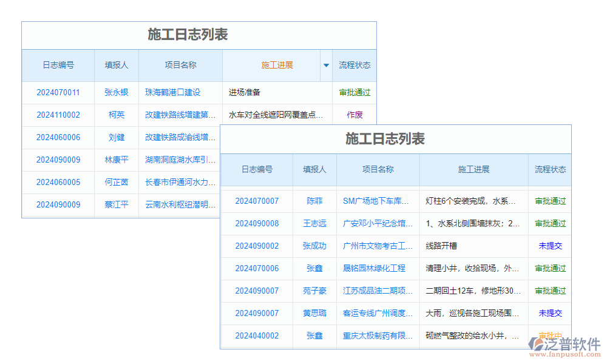Screen dimensions: 607x364
Task: Open 广州市文物考古 project link
Action: pos(378,246)
